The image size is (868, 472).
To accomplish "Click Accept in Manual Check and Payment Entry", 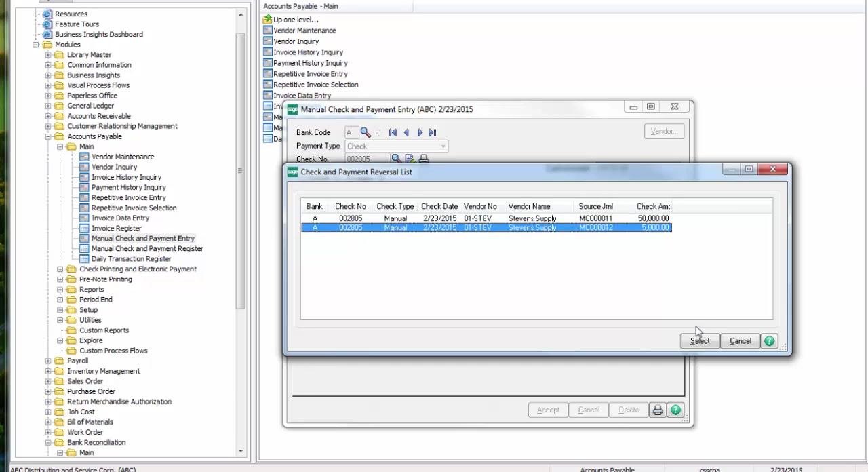I will tap(548, 410).
